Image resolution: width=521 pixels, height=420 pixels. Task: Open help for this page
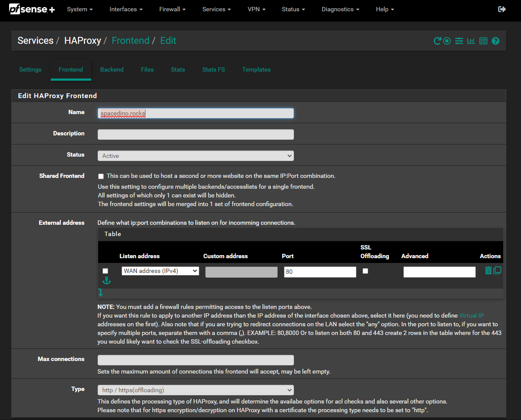(x=495, y=40)
